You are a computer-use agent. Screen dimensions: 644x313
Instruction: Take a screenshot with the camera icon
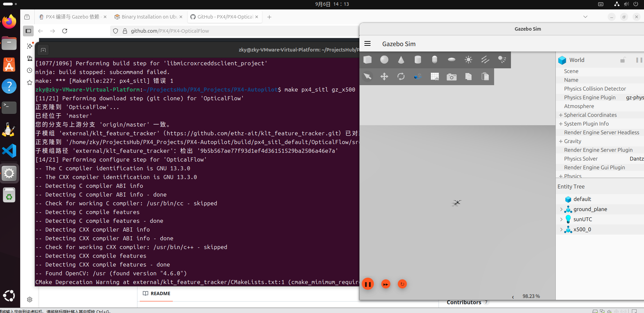[452, 77]
